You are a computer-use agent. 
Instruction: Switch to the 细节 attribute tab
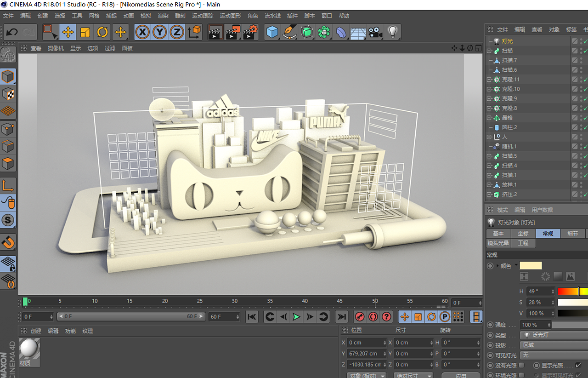[573, 233]
